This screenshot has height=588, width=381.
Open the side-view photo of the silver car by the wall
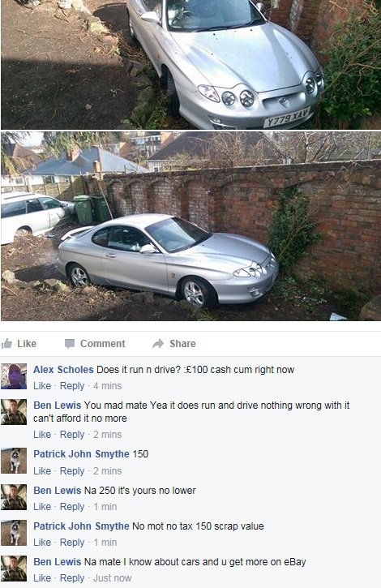[x=190, y=226]
